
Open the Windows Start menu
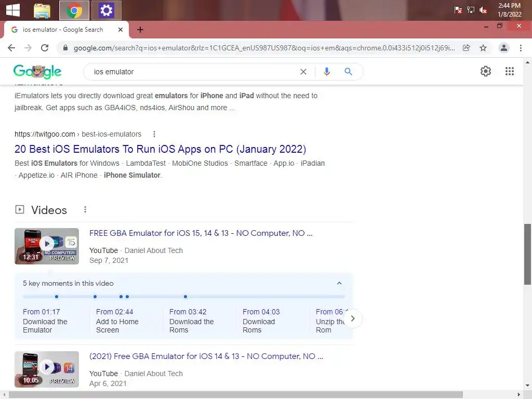[13, 10]
